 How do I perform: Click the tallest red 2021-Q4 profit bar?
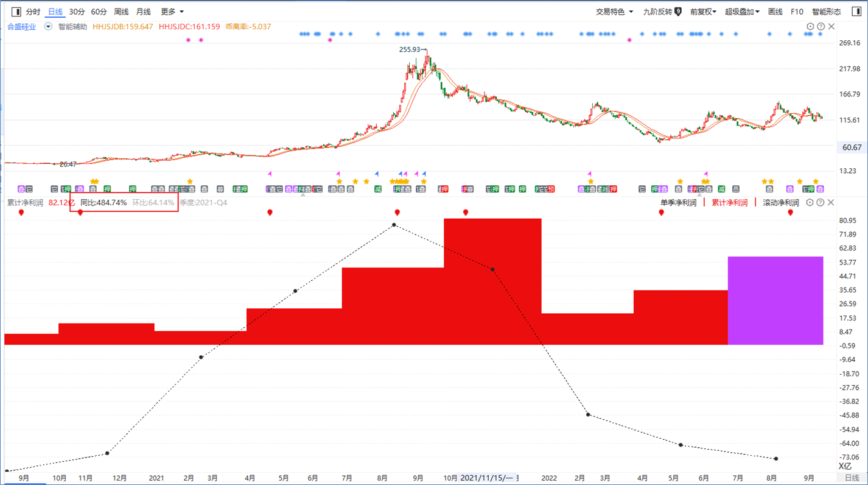coord(492,281)
